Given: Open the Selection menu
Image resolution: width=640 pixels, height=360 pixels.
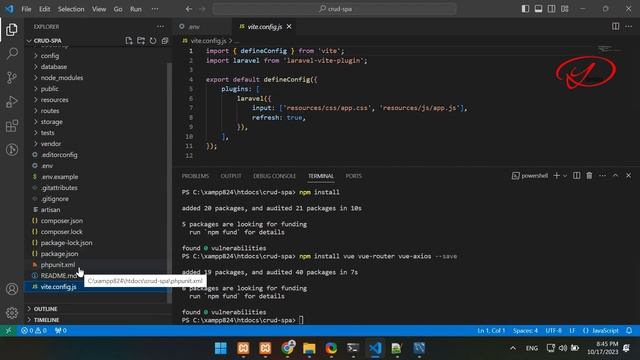Looking at the screenshot, I should coord(71,9).
